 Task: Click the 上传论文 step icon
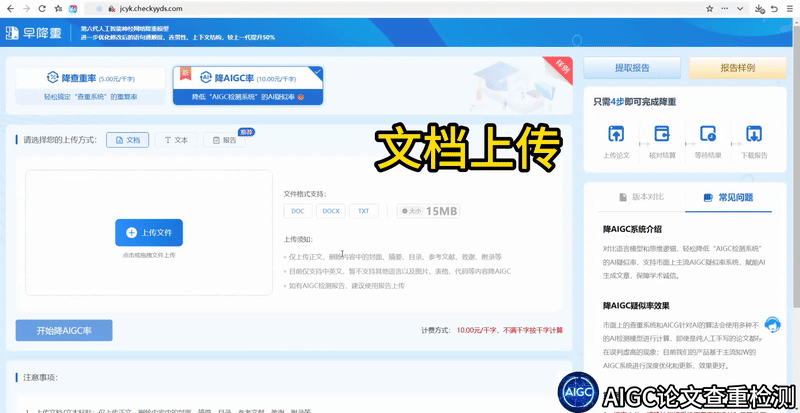click(x=616, y=134)
